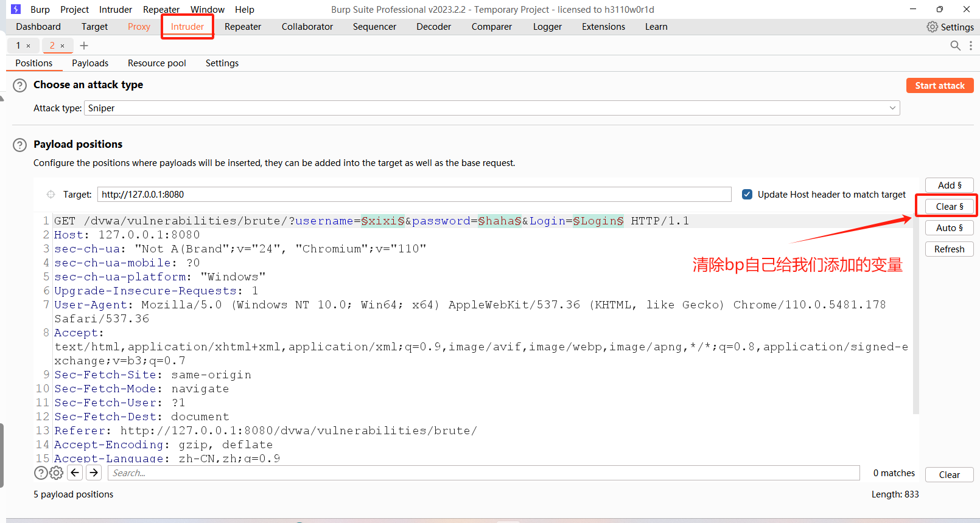The image size is (980, 523).
Task: Switch to the Dashboard tab
Action: click(38, 27)
